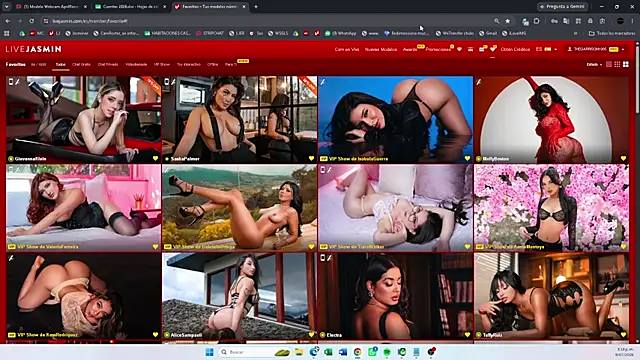This screenshot has width=640, height=360.
Task: Click the mobile icon on GiovannaRiale card
Action: coord(11,82)
